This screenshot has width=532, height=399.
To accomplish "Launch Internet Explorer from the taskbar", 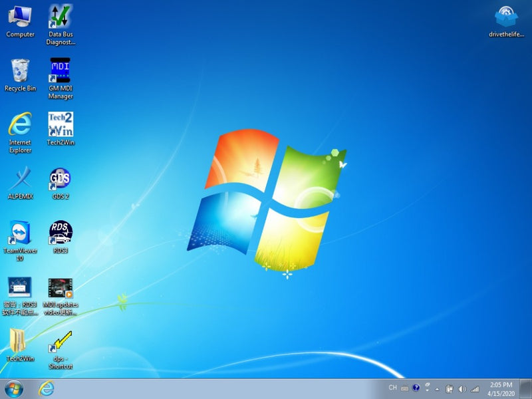I will pyautogui.click(x=46, y=388).
